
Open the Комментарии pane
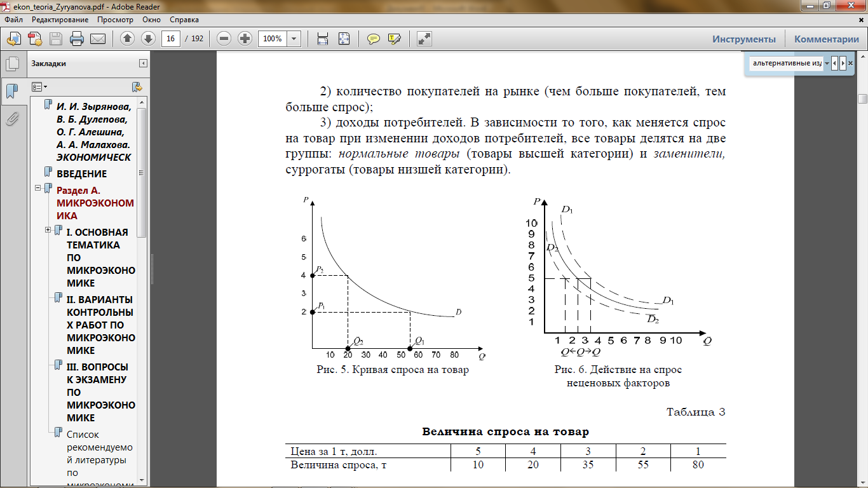click(x=826, y=39)
